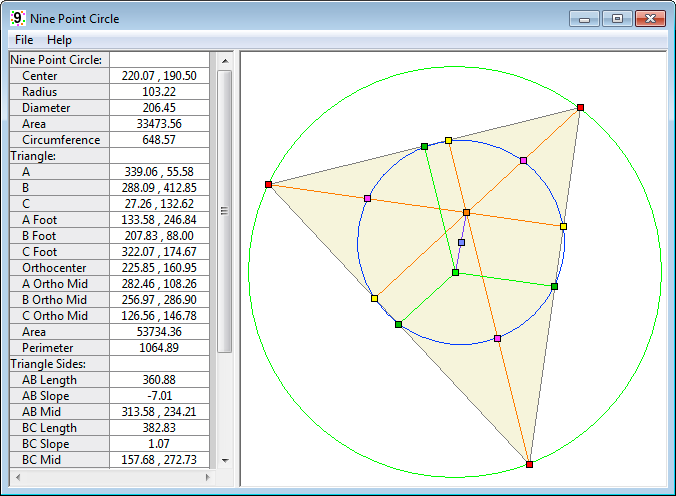Click the nine point circle center marker
Image resolution: width=676 pixels, height=496 pixels.
tap(461, 242)
